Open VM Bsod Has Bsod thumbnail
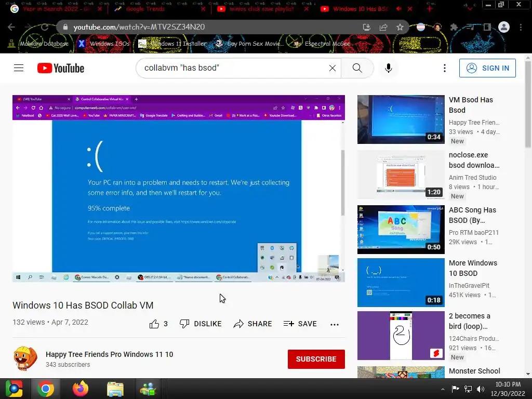532x399 pixels. click(401, 119)
